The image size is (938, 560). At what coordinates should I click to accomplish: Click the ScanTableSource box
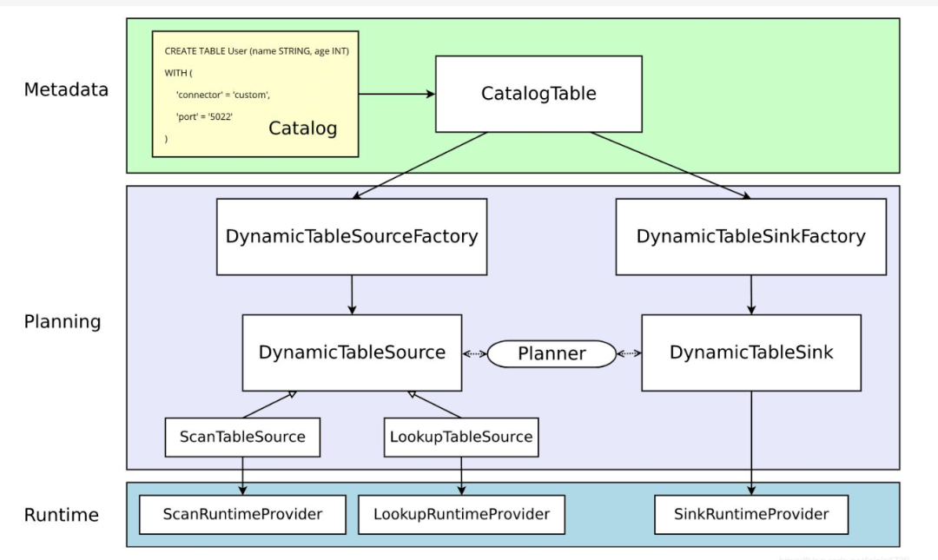[x=243, y=437]
